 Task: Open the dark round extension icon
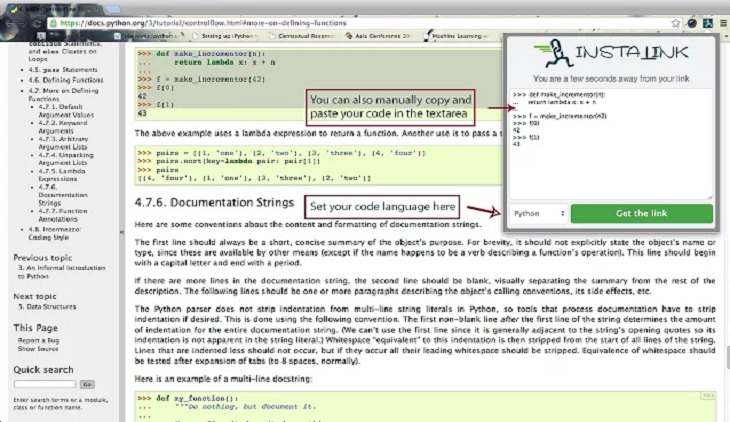coord(692,23)
